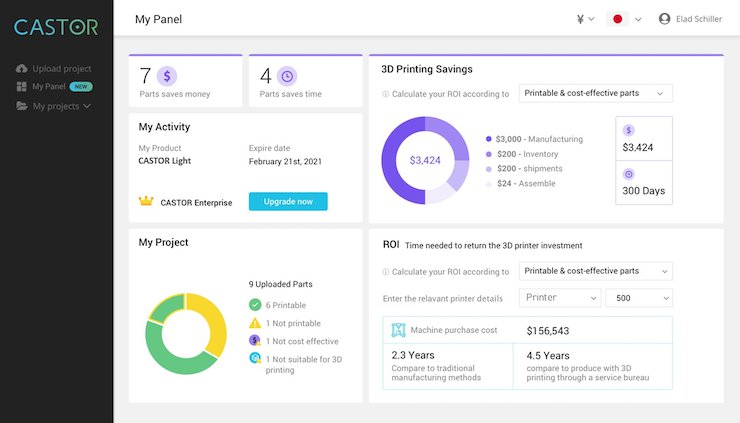Screen dimensions: 740x423
Task: Open savings ROI calculation parts dropdown
Action: 595,93
